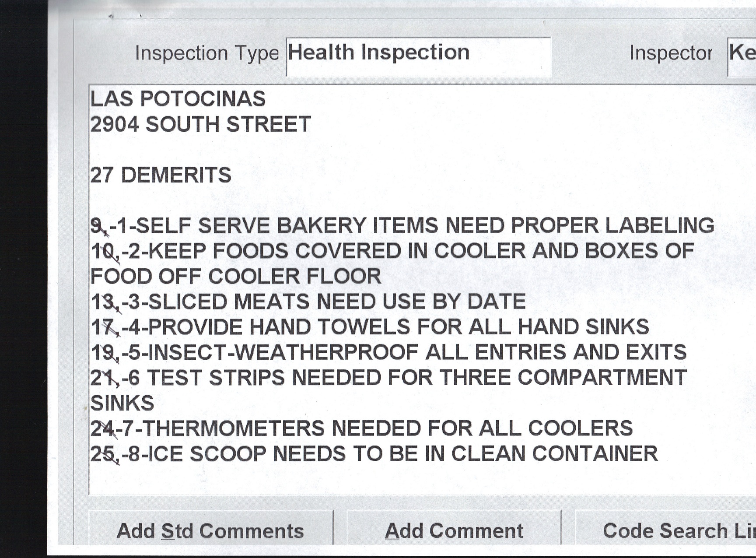Click the Inspector name field
Viewport: 756px width, 558px height.
click(x=742, y=56)
